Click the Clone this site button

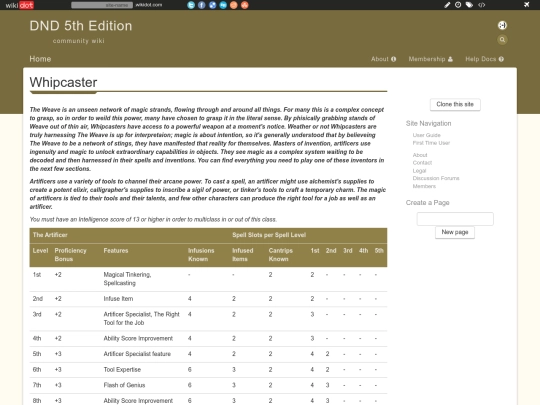[x=455, y=104]
